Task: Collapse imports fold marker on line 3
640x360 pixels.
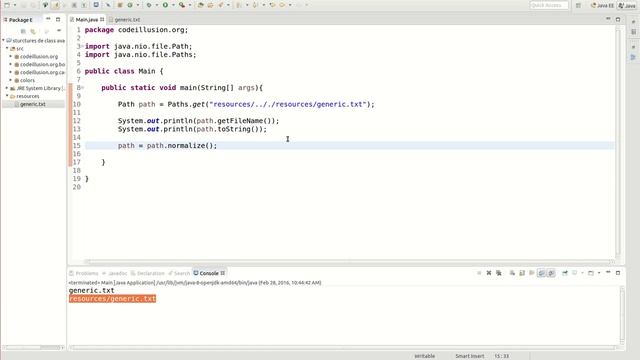Action: [x=82, y=46]
